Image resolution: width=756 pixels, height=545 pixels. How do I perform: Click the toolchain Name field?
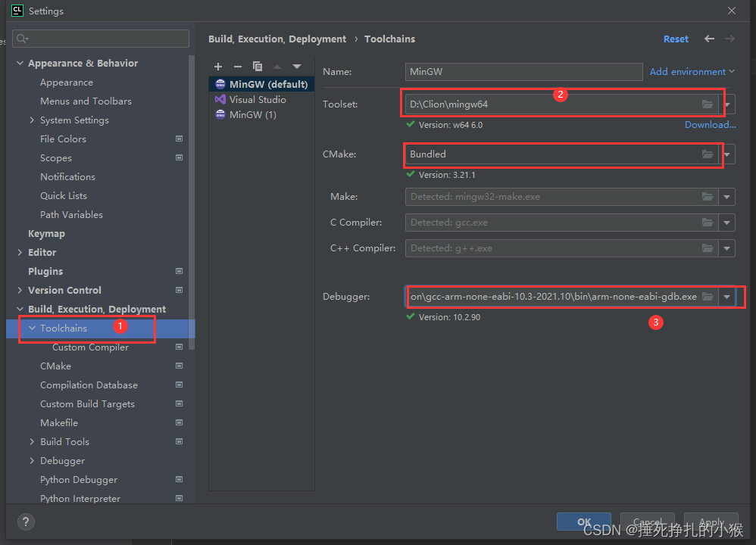click(x=523, y=71)
